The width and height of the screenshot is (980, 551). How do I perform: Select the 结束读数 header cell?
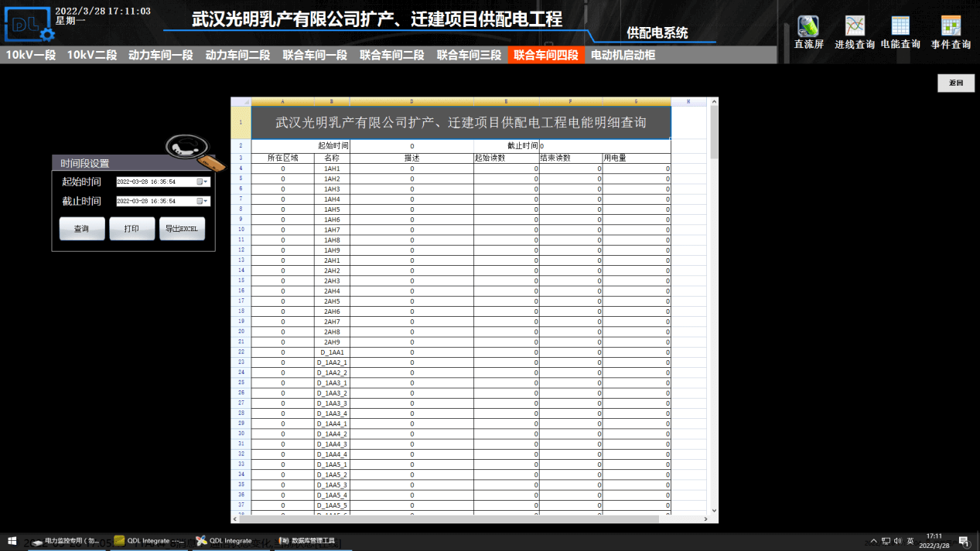571,158
